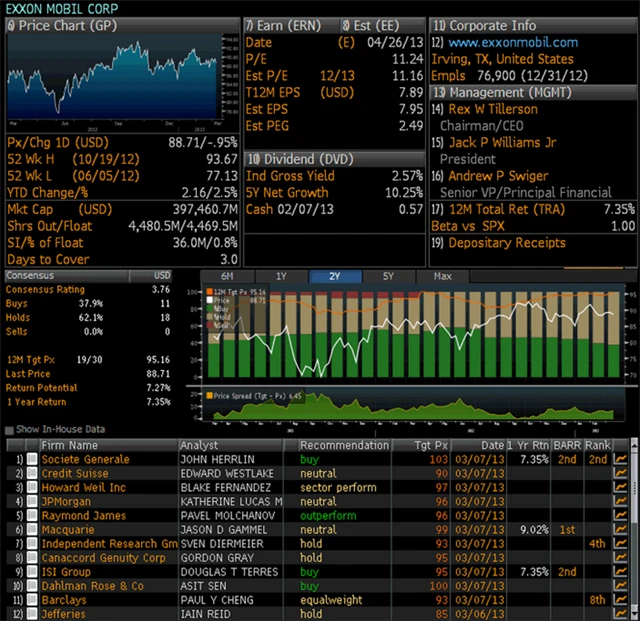Open the www.exxonmobil.com website link
640x621 pixels.
[x=512, y=42]
